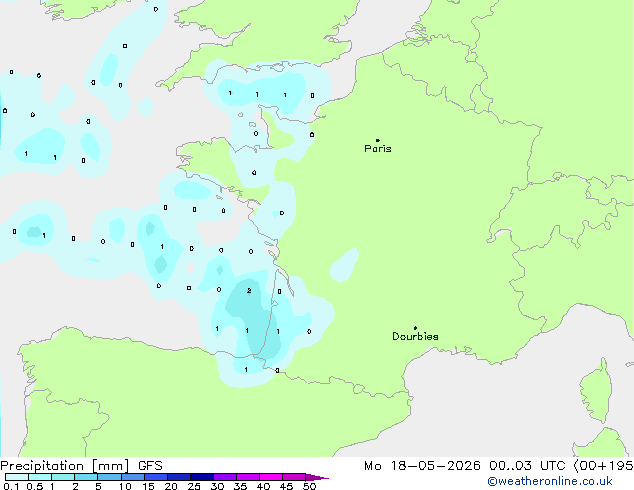Screen dimensions: 634x490
Task: Select the magenta 45 mm legend swatch
Action: click(294, 477)
